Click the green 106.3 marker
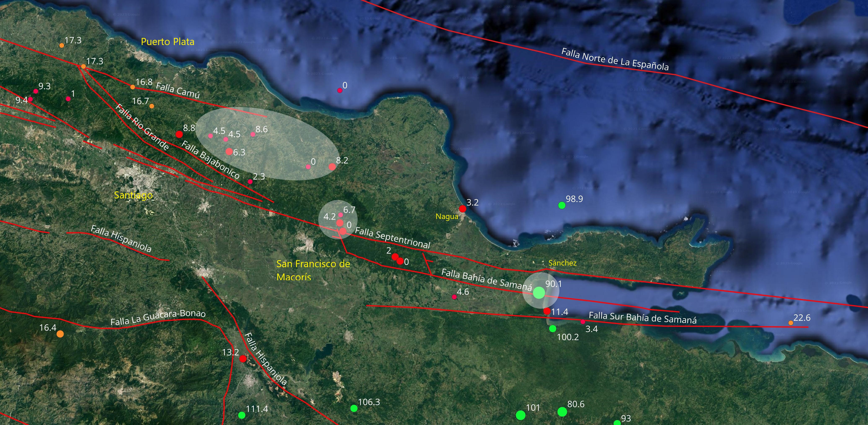 (x=354, y=408)
